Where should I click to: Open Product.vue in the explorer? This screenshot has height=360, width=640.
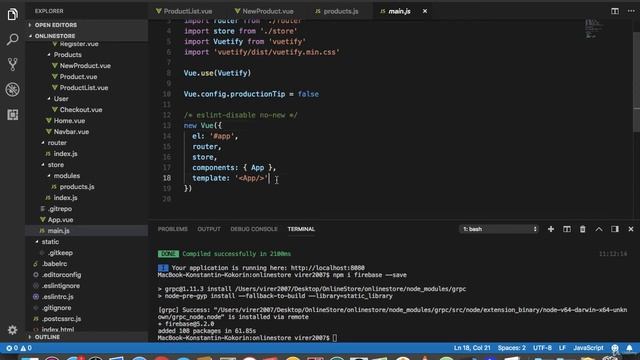coord(78,77)
